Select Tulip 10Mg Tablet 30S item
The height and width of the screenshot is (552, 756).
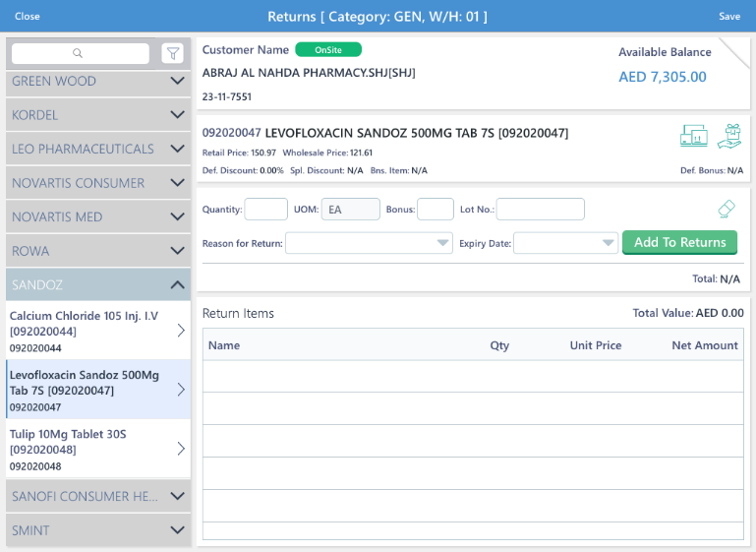pyautogui.click(x=98, y=449)
